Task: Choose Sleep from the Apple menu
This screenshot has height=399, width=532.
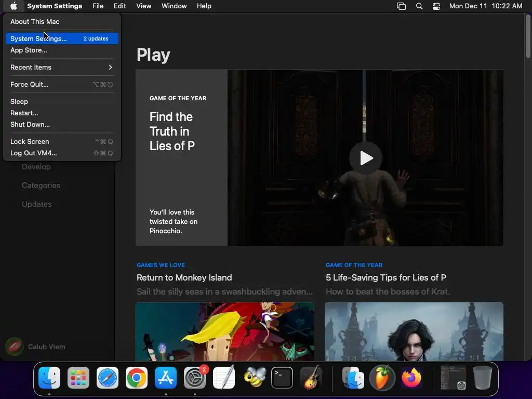Action: click(62, 101)
